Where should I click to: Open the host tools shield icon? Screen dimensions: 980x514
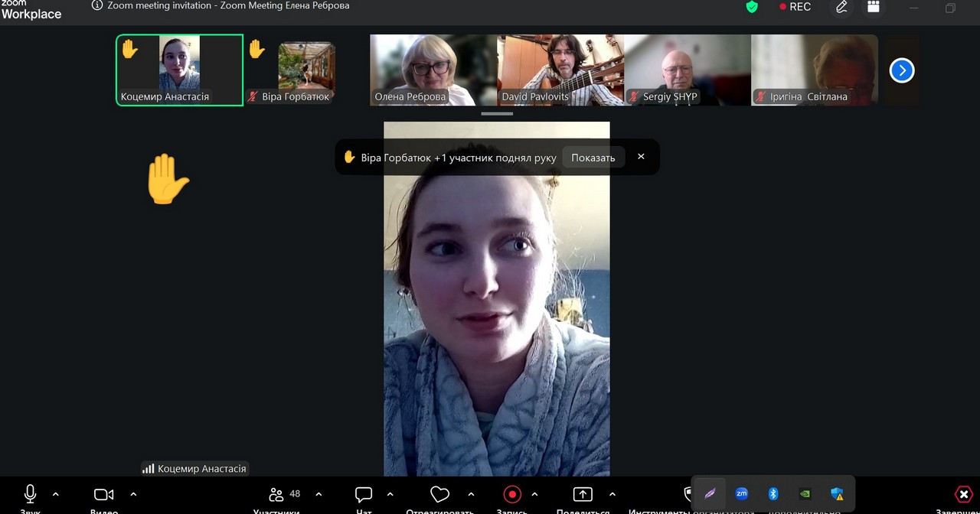(688, 494)
